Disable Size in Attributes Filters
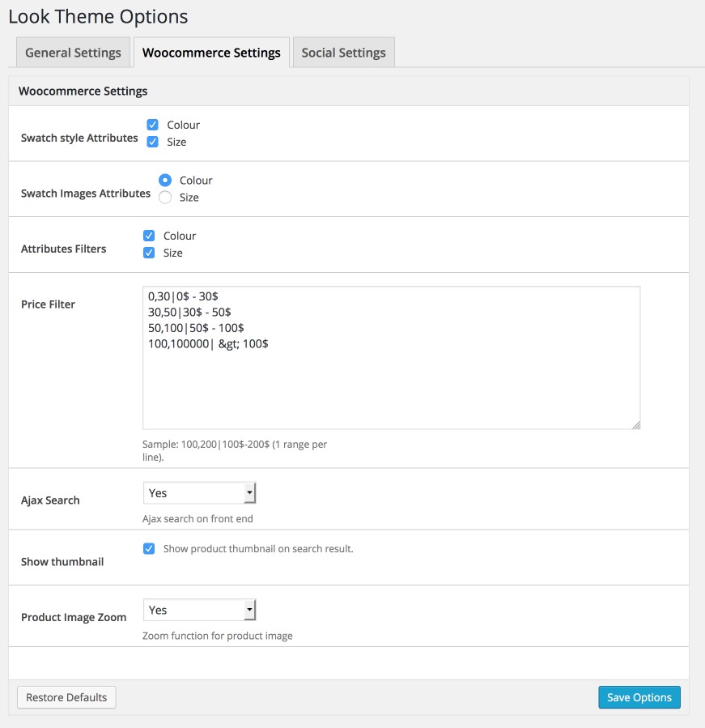This screenshot has width=705, height=728. [x=148, y=253]
